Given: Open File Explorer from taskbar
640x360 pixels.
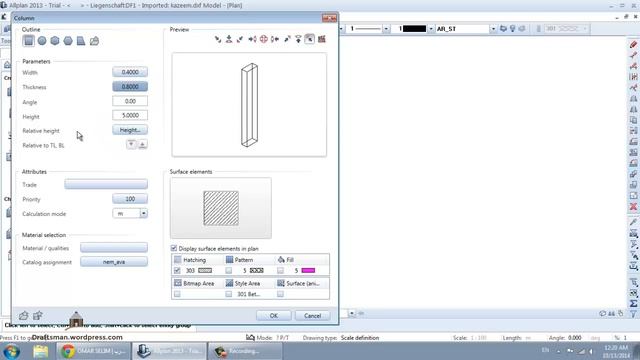Looking at the screenshot, I should 41,351.
